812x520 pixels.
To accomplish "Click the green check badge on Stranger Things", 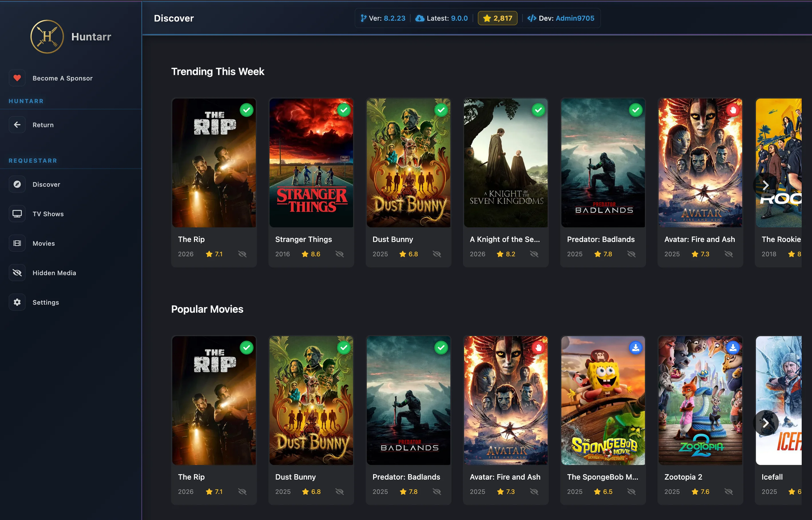I will click(x=344, y=110).
